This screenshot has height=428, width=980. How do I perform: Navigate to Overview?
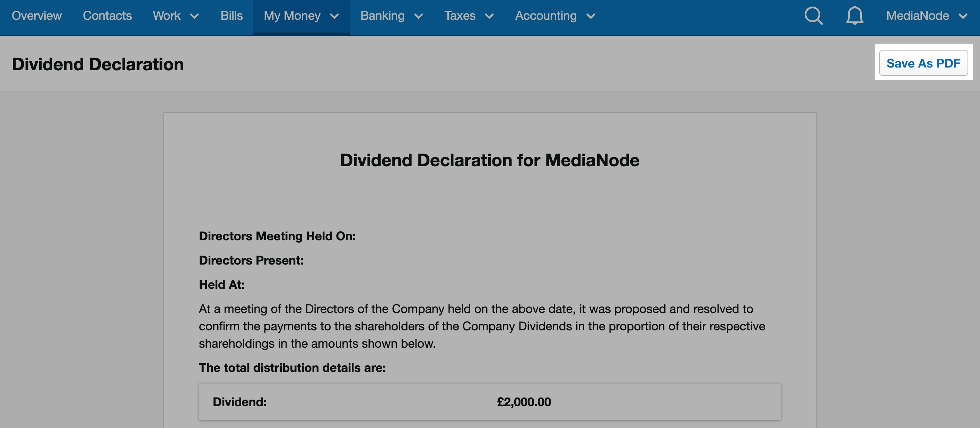[x=36, y=16]
